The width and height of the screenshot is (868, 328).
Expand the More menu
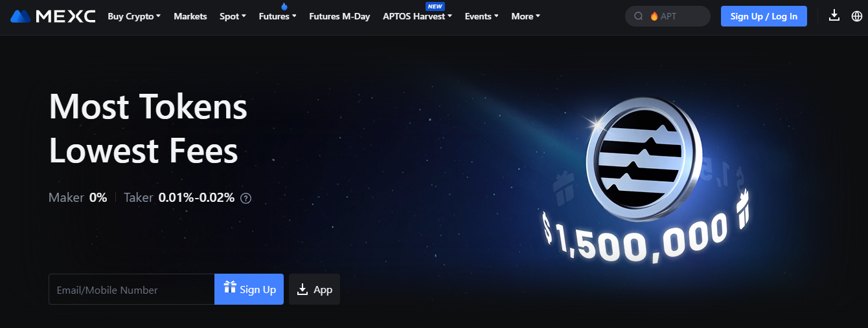[525, 16]
